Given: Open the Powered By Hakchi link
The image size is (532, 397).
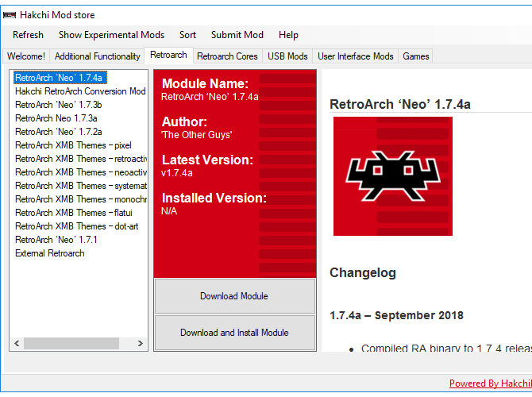Looking at the screenshot, I should point(491,384).
